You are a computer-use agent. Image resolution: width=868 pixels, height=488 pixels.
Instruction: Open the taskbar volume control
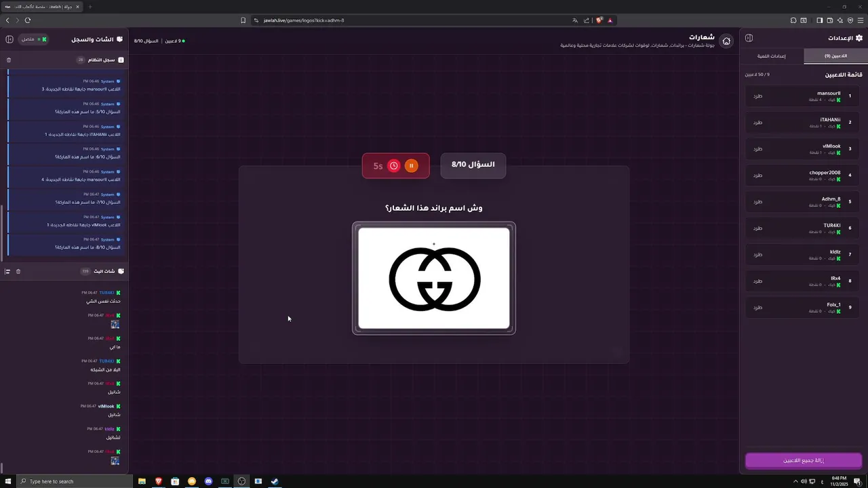click(804, 481)
